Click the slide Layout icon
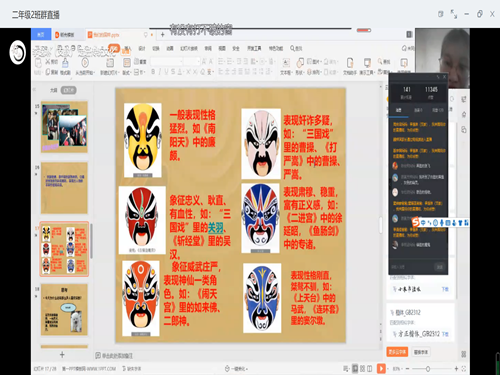The image size is (500, 375). 127,62
